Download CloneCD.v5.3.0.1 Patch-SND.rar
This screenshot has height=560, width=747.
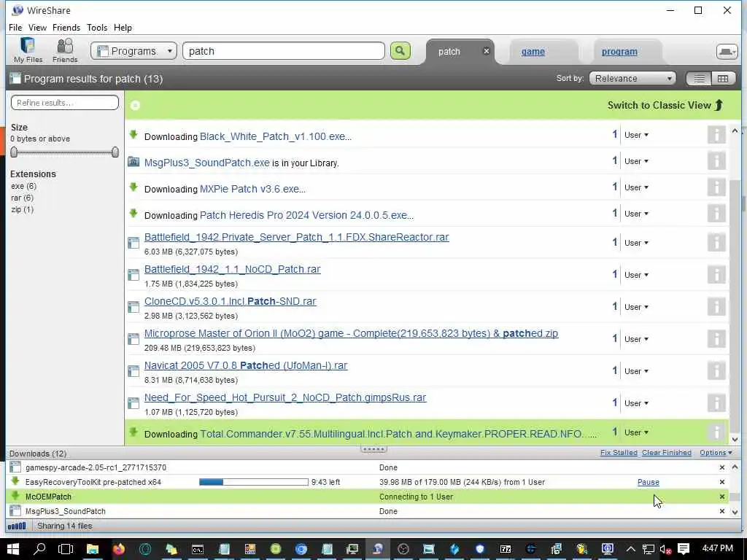pyautogui.click(x=230, y=301)
